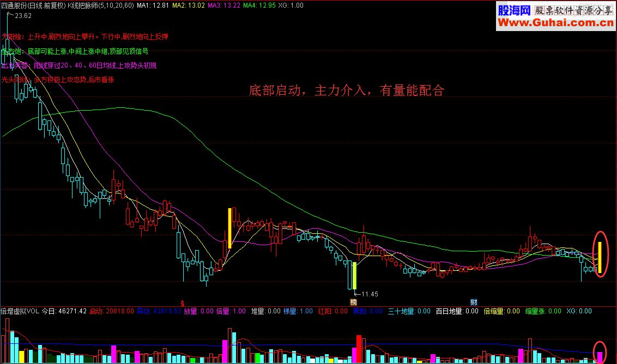Select the 三十地量: 0.00 value
Viewport: 617px width, 364px height.
tap(409, 311)
